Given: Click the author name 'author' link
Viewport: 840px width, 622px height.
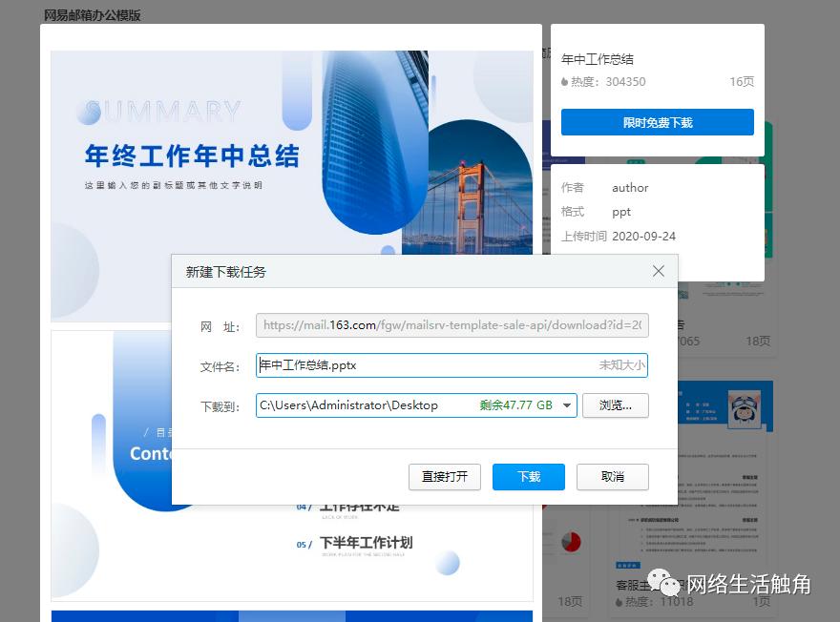Looking at the screenshot, I should (630, 188).
